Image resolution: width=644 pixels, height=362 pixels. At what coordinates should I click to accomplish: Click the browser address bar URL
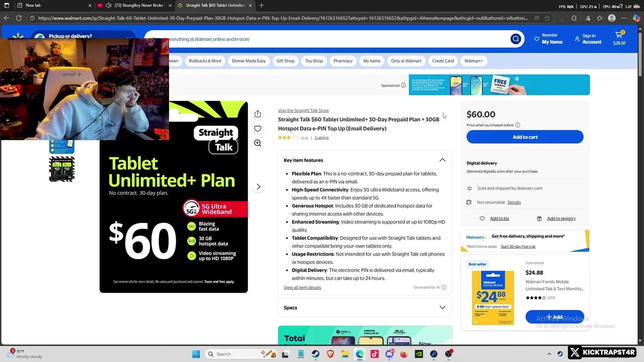(x=283, y=18)
